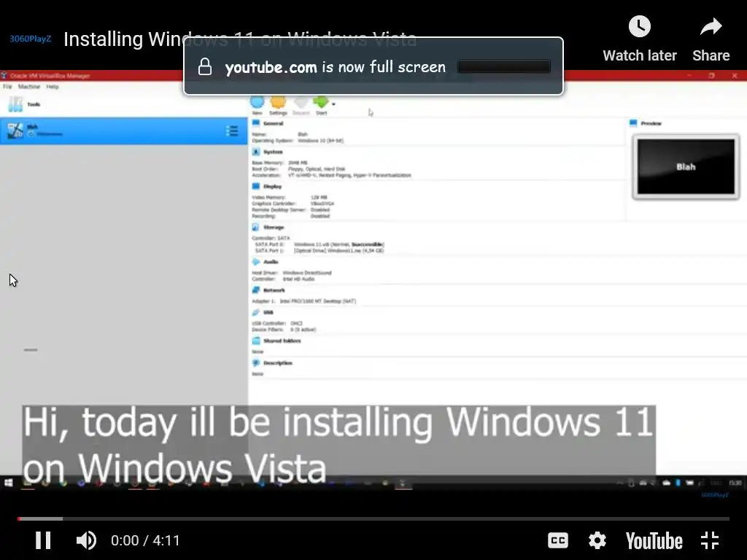
Task: Click the Discard toolbar icon
Action: (301, 105)
